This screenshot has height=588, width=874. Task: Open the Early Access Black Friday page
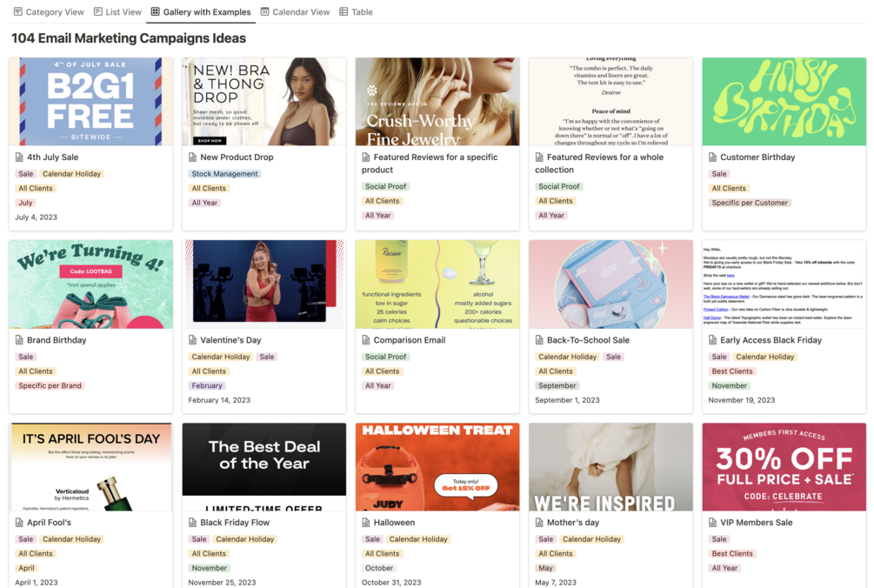click(771, 340)
